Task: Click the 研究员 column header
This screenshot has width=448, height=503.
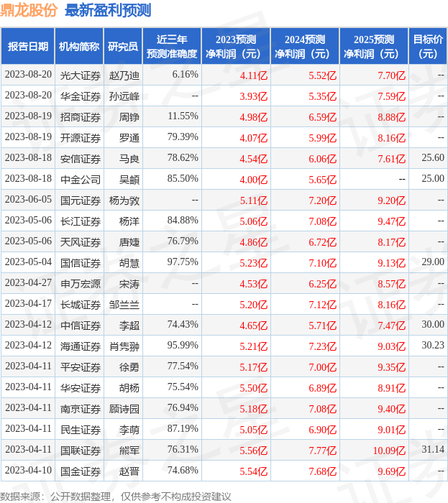Action: click(123, 46)
